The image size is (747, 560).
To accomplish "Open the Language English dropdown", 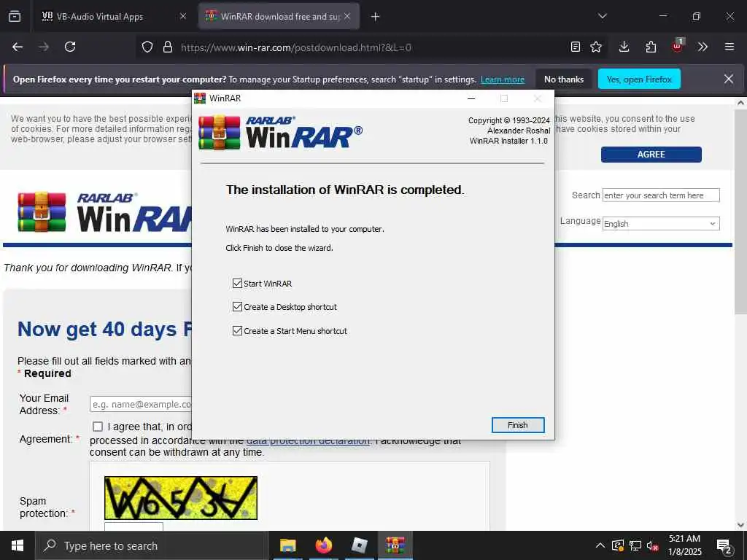I will point(661,224).
